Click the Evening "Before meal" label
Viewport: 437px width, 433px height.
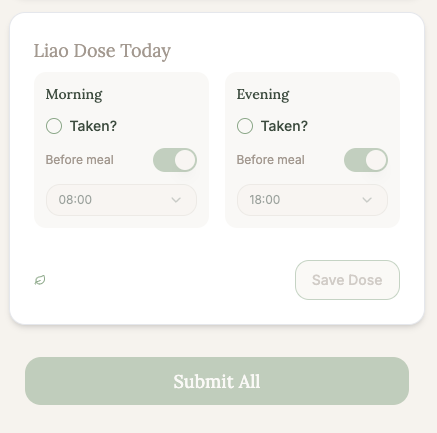271,160
